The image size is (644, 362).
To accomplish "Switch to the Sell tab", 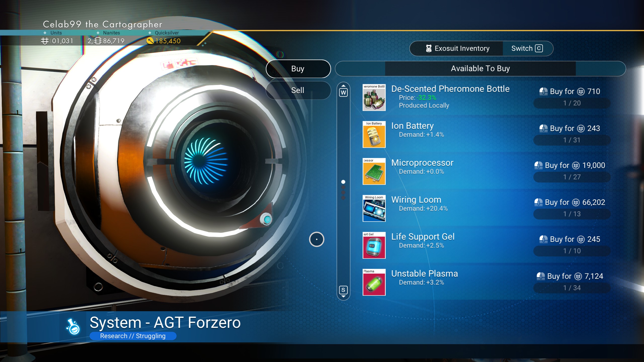I will pos(298,90).
